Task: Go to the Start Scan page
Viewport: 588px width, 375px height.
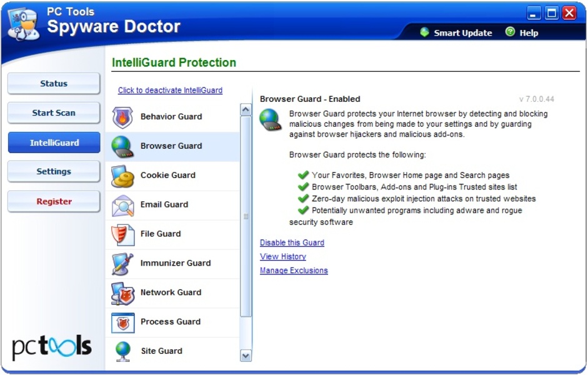Action: (54, 113)
